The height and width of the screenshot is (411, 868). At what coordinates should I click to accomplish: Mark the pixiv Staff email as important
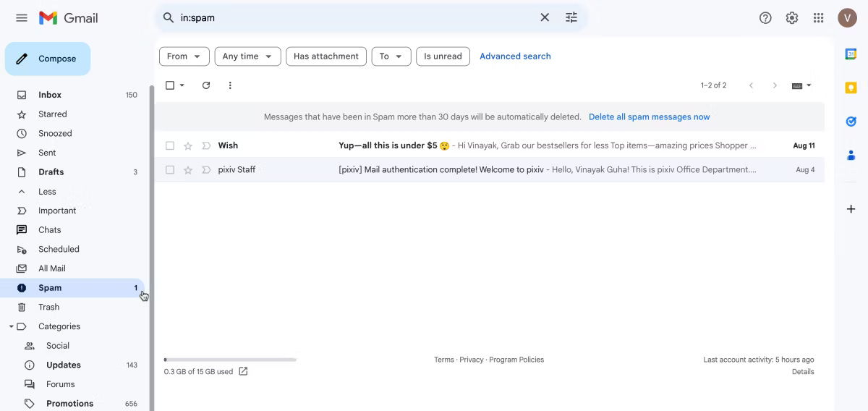click(206, 170)
